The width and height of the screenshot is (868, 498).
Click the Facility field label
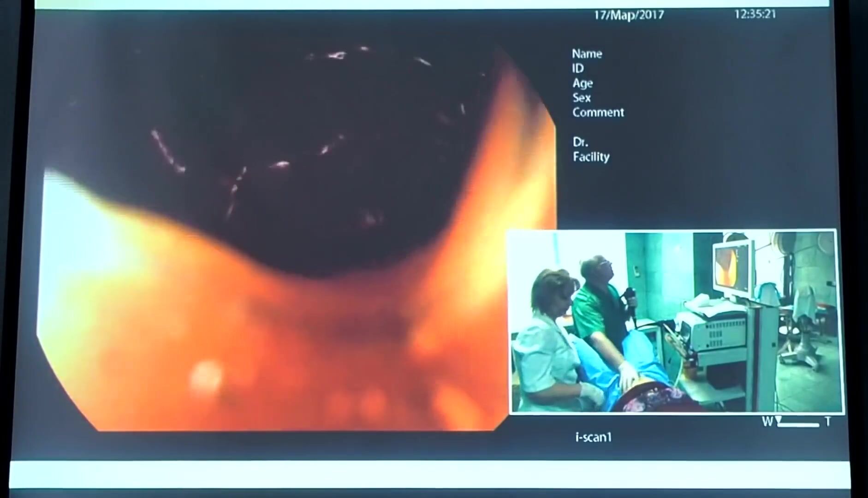coord(591,157)
